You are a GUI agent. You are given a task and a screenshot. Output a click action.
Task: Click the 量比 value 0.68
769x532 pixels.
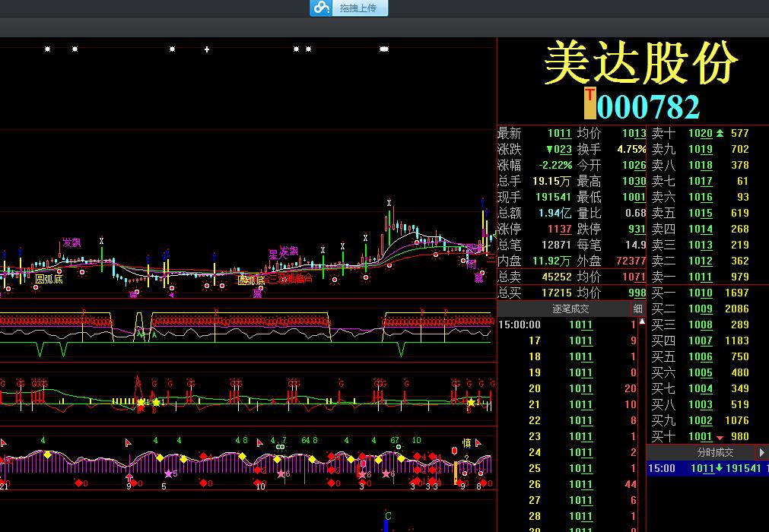[636, 213]
